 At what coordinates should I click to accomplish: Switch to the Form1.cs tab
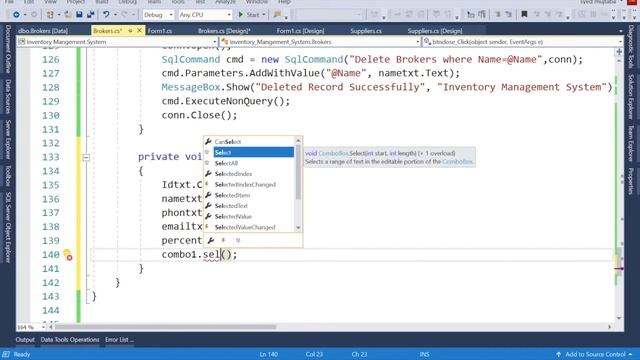tap(160, 31)
